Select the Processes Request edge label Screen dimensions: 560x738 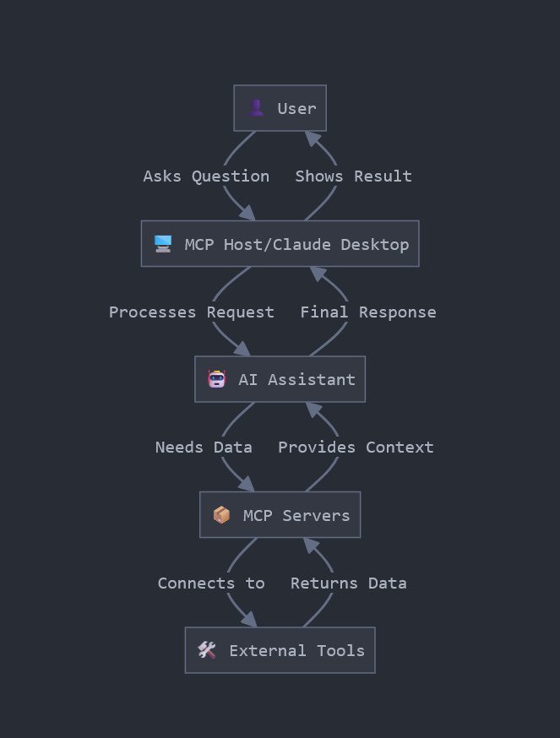point(192,312)
